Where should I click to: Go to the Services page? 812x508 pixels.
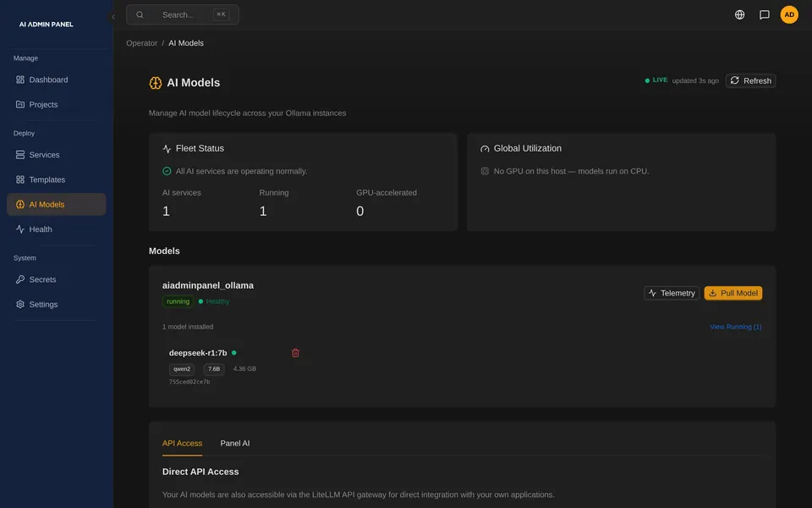(57, 155)
